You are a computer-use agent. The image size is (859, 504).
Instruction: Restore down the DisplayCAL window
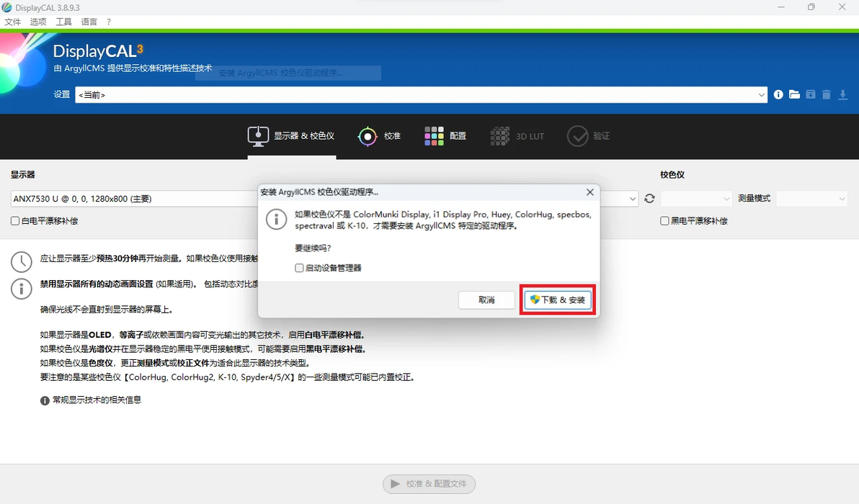811,7
